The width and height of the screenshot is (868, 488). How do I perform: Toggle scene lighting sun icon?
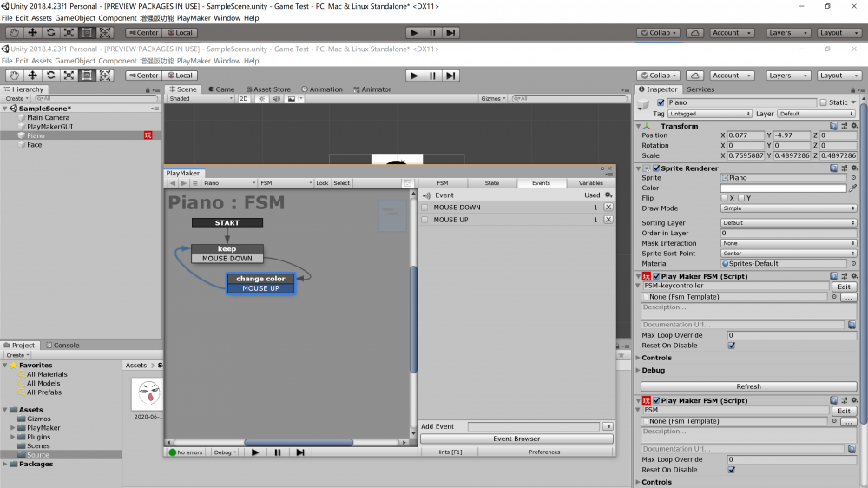[x=261, y=99]
